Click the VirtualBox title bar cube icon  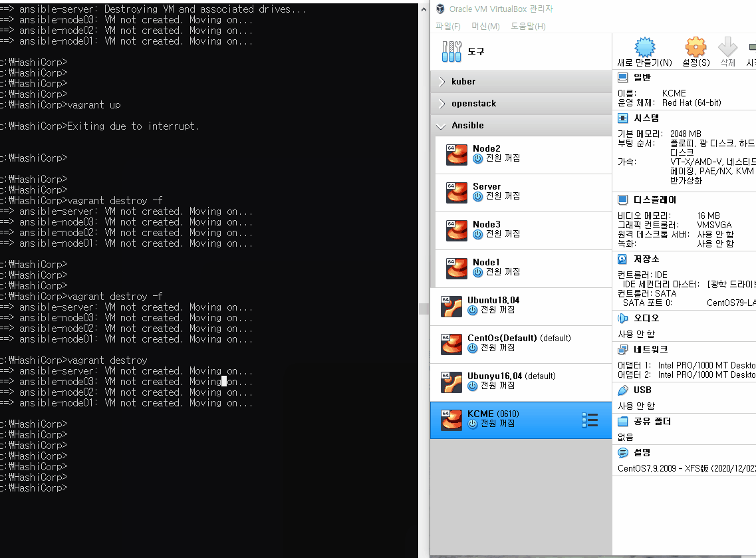click(440, 9)
